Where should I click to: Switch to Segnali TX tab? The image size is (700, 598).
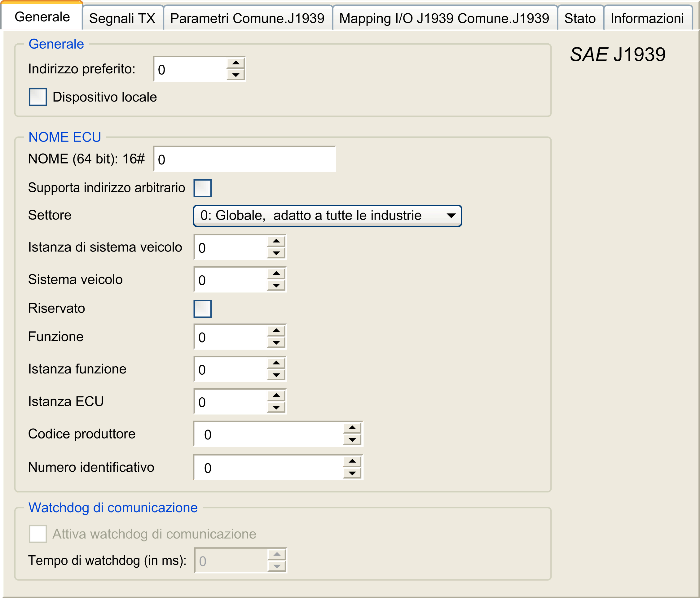(122, 18)
